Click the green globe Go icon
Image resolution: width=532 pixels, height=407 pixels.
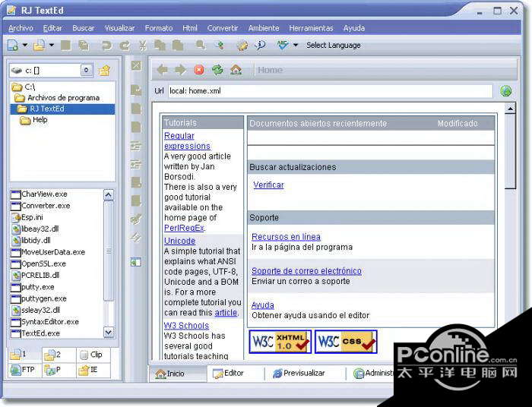pos(505,91)
